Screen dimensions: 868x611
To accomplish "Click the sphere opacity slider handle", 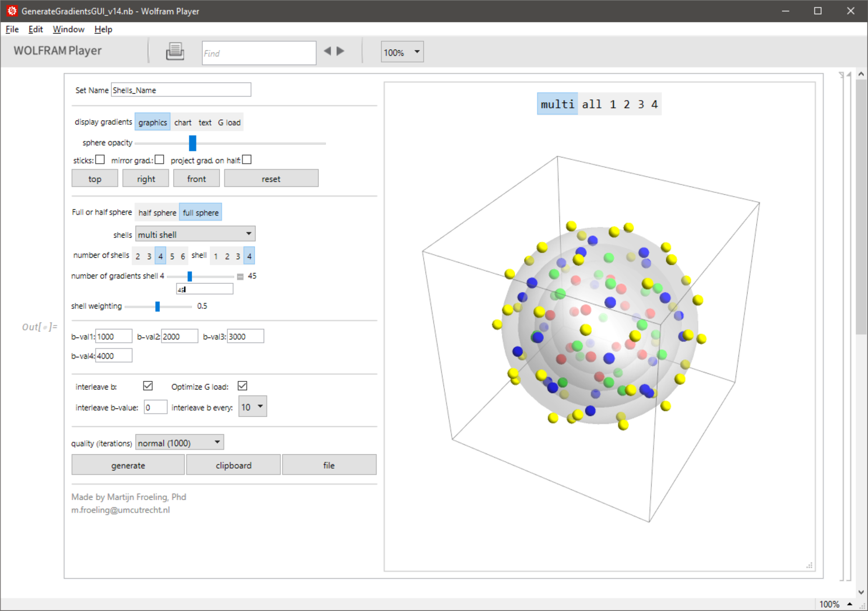I will point(192,143).
